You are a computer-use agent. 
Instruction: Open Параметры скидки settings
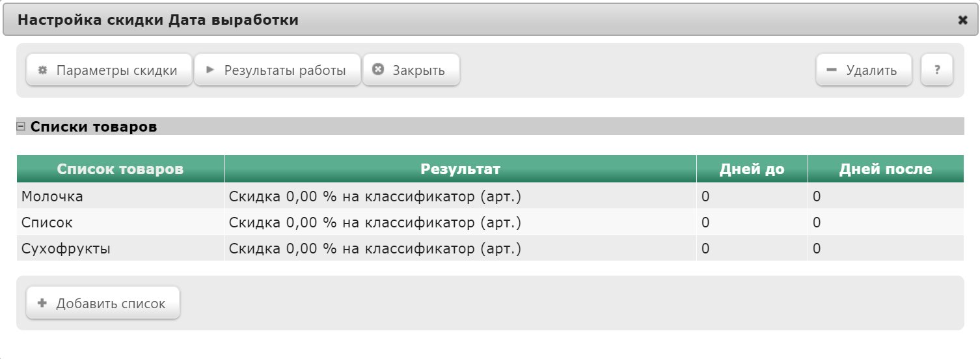tap(109, 70)
